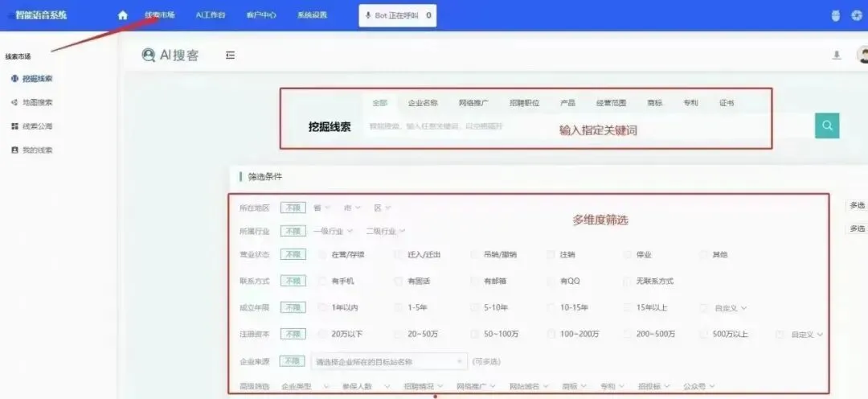Tick the 20万以下 capital checkbox
This screenshot has height=399, width=868.
(322, 334)
